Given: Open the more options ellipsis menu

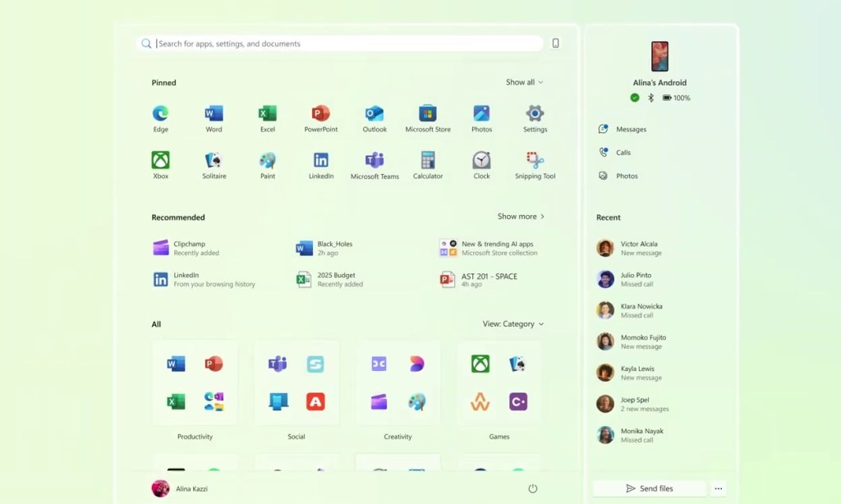Looking at the screenshot, I should [x=718, y=488].
